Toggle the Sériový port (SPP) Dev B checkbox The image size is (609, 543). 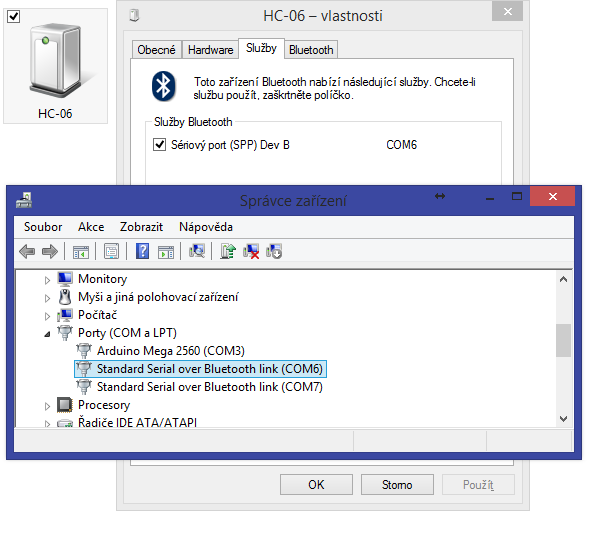(159, 144)
